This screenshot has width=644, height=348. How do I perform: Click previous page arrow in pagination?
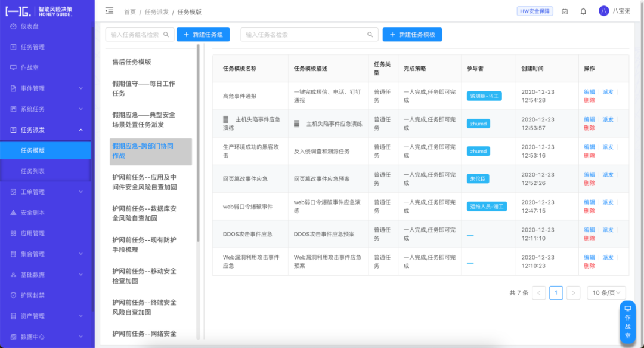coord(539,293)
